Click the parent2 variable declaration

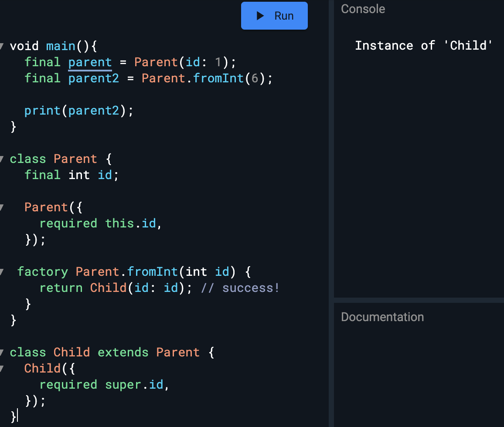94,78
